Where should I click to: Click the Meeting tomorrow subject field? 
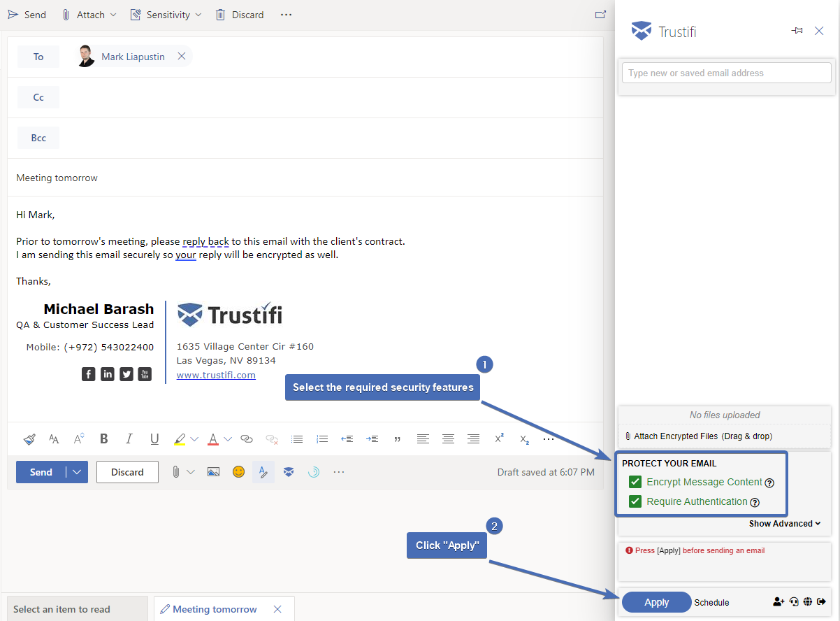click(305, 178)
